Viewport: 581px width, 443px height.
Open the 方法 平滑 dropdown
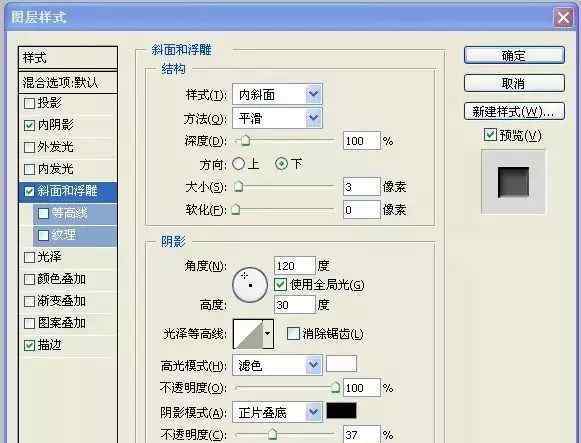(x=277, y=118)
